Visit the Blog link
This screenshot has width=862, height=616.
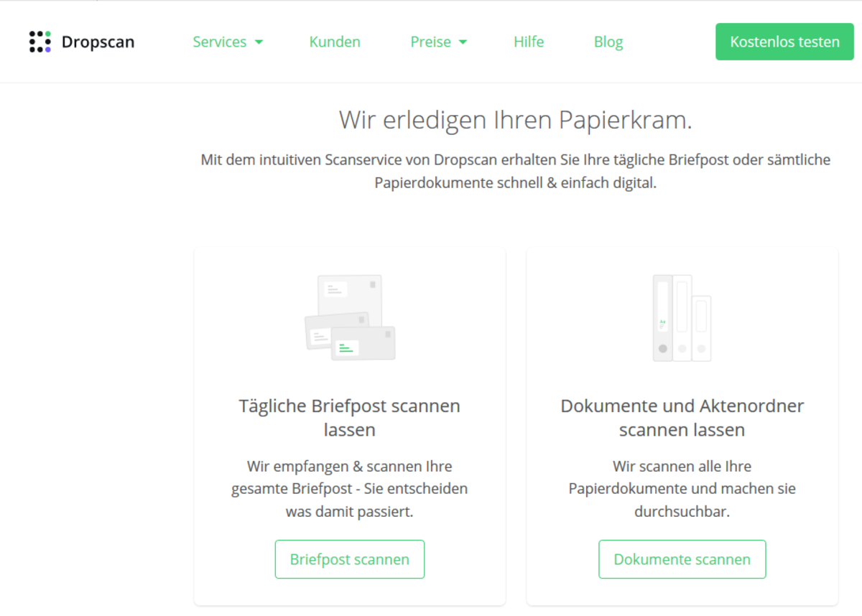coord(608,42)
